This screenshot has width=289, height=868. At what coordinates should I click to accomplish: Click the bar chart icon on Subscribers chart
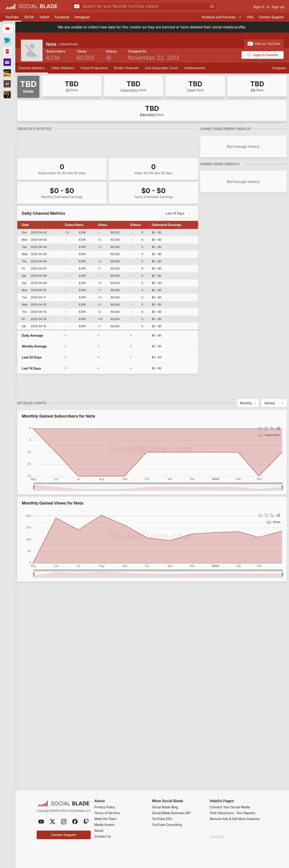[x=278, y=428]
